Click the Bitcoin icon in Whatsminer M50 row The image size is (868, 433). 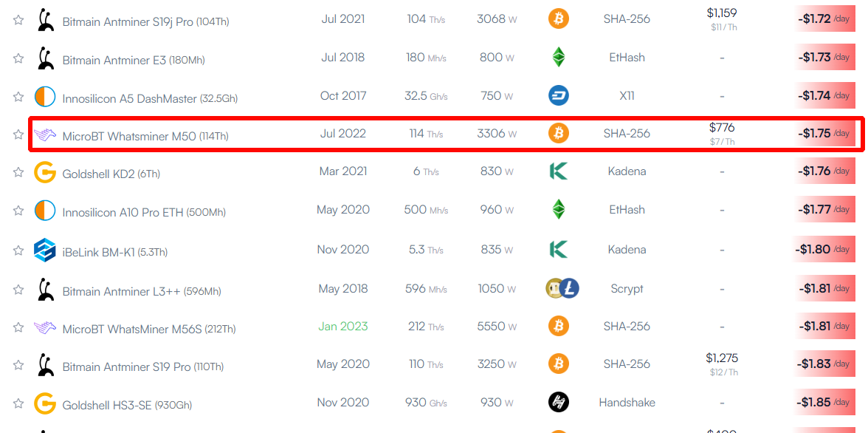click(559, 133)
